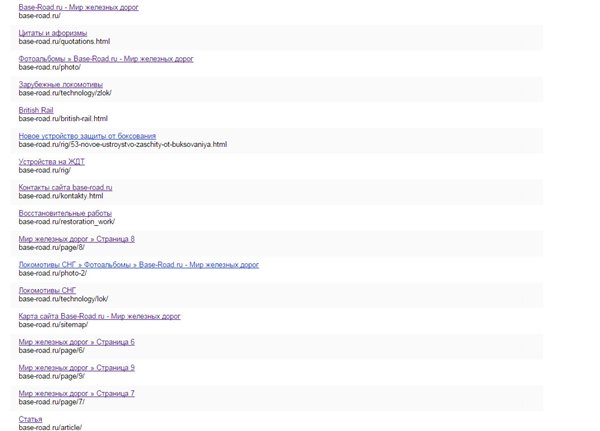This screenshot has width=600, height=431.
Task: Open the standalone 'Локомотивы СНГ' link
Action: tap(47, 290)
